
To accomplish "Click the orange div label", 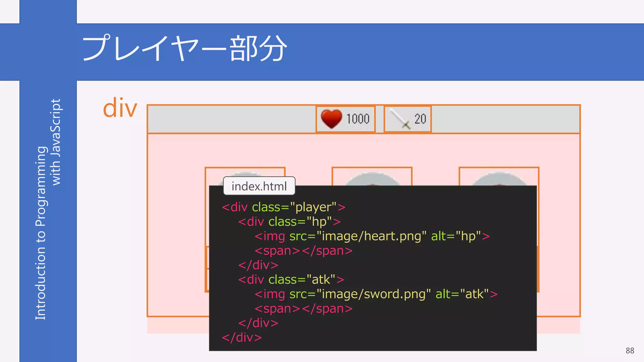I will tap(120, 108).
